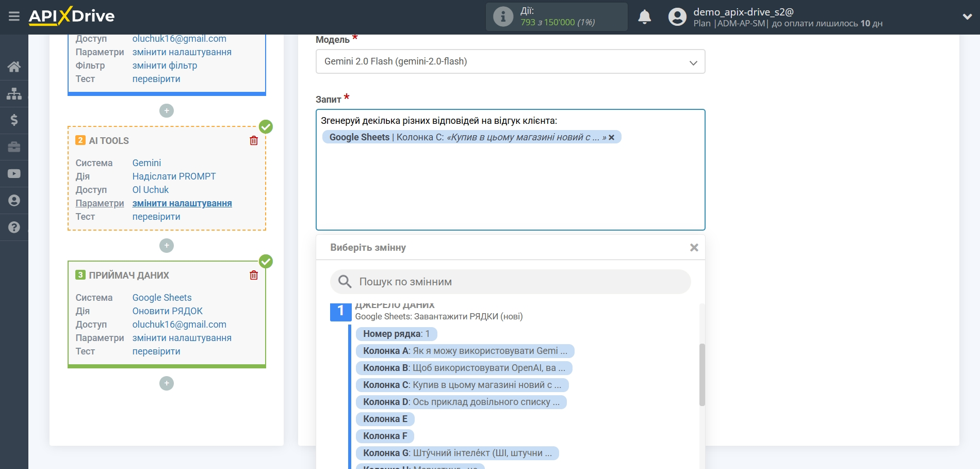
Task: Focus the Пошук по змінним field
Action: [510, 282]
